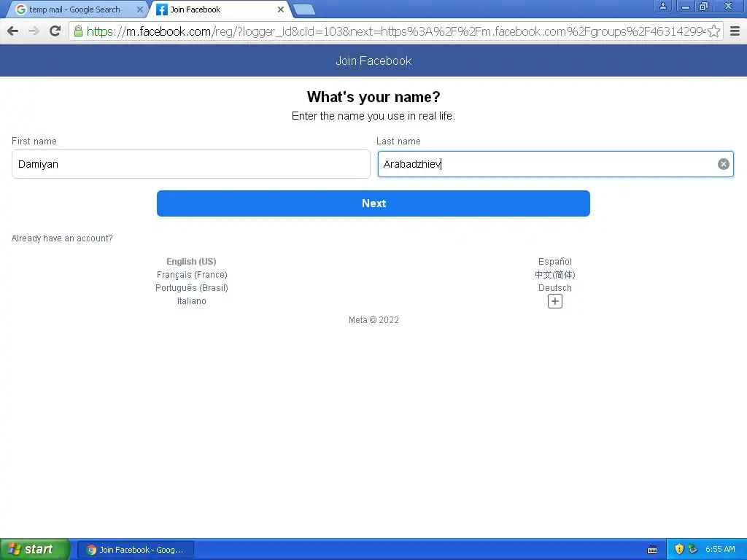Select the Join Facebook tab
Viewport: 747px width, 560px height.
pyautogui.click(x=219, y=9)
